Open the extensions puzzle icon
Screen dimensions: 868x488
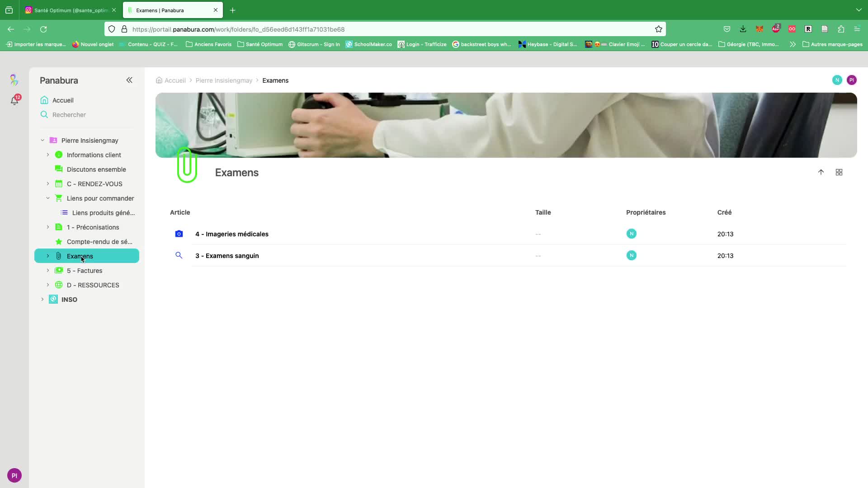841,29
